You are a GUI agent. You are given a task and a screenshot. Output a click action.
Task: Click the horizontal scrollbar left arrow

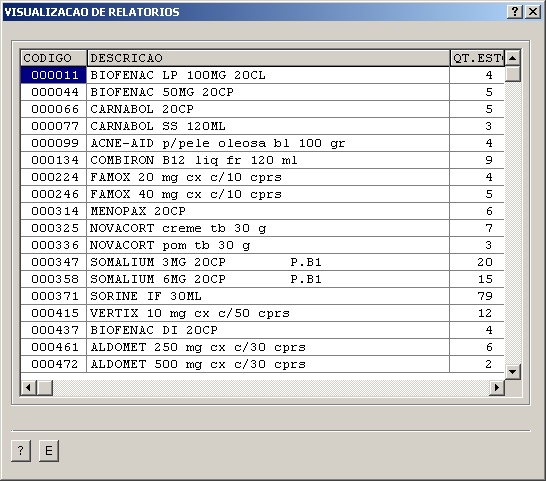29,387
